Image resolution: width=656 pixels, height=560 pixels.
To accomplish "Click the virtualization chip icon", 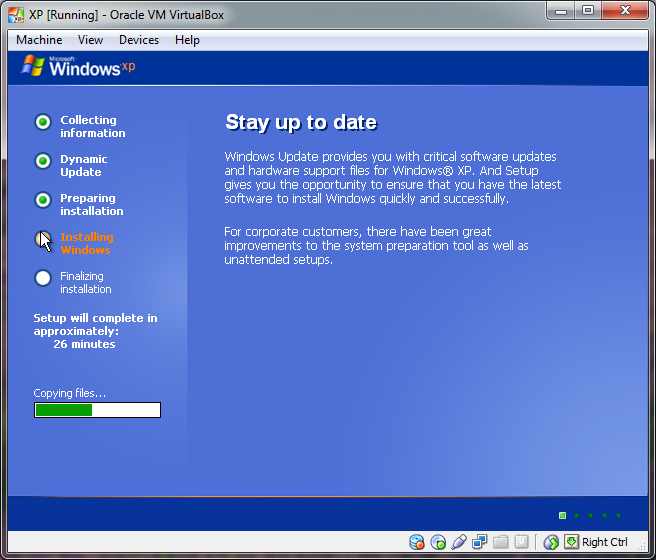I will tap(521, 542).
